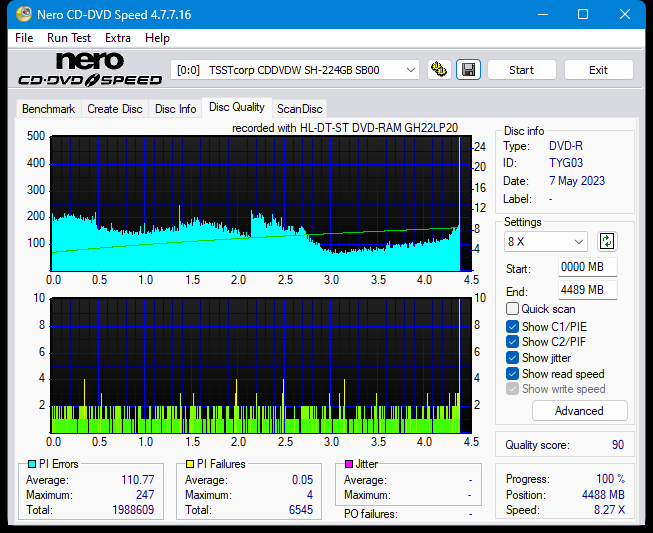Expand the 8 X speed dropdown
This screenshot has height=533, width=653.
pyautogui.click(x=547, y=242)
